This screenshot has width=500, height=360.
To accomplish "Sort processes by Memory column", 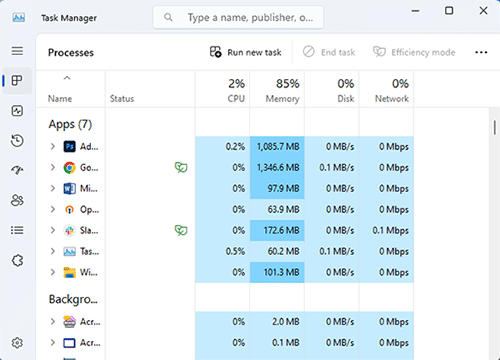I will point(277,89).
